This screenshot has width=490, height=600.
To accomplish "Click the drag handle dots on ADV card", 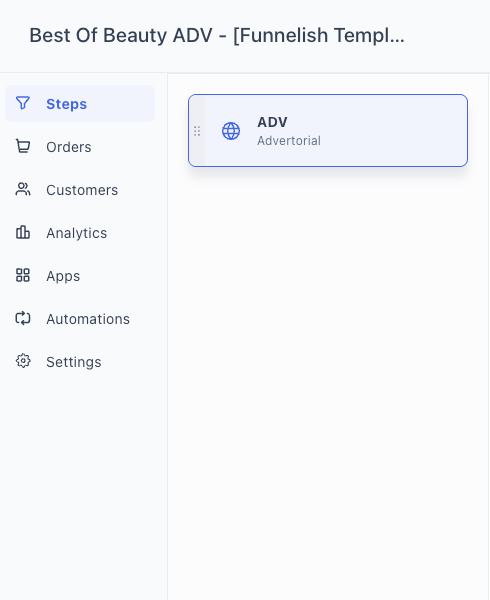I will (197, 131).
